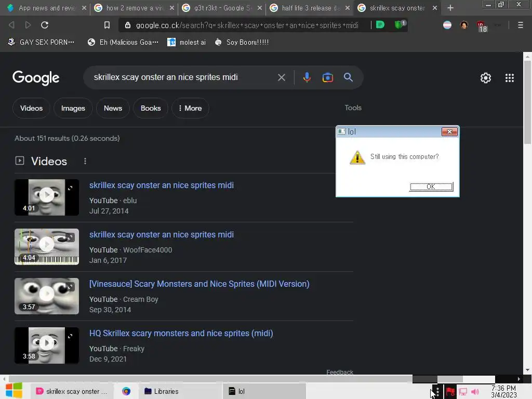The image size is (532, 399).
Task: Go to Google homepage via the logo
Action: (36, 78)
